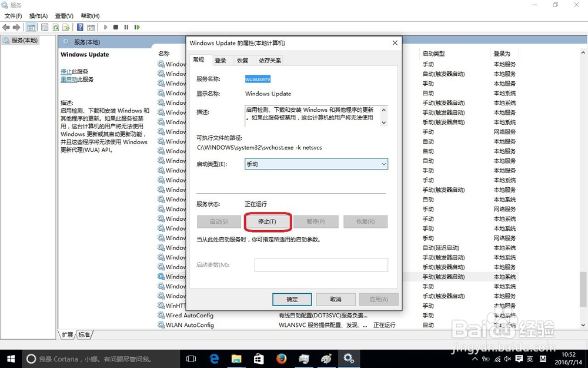The image size is (588, 368).
Task: Open the Export List toolbar icon
Action: point(66,27)
